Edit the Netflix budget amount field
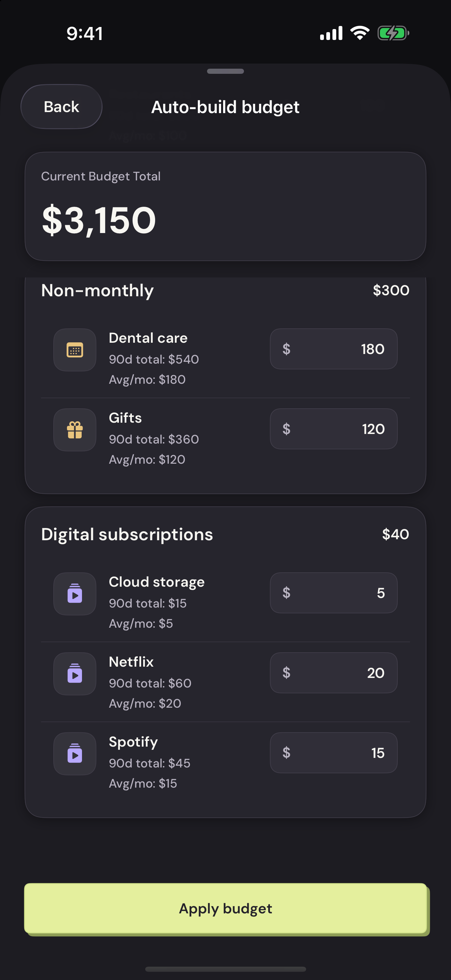Screen dimensions: 451x980 point(333,672)
